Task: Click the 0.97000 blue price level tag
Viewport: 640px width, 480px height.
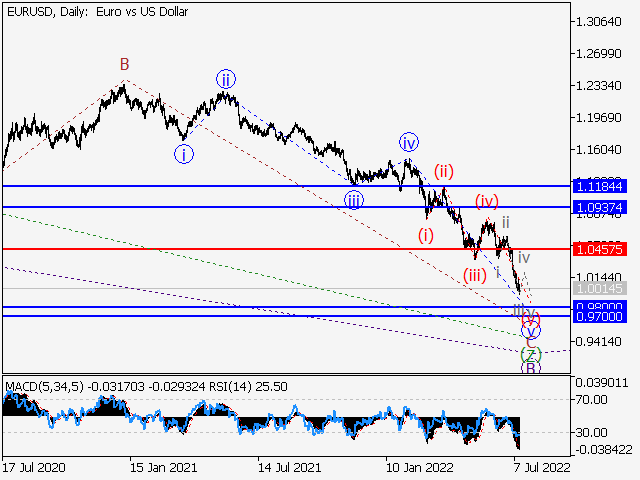Action: point(600,317)
